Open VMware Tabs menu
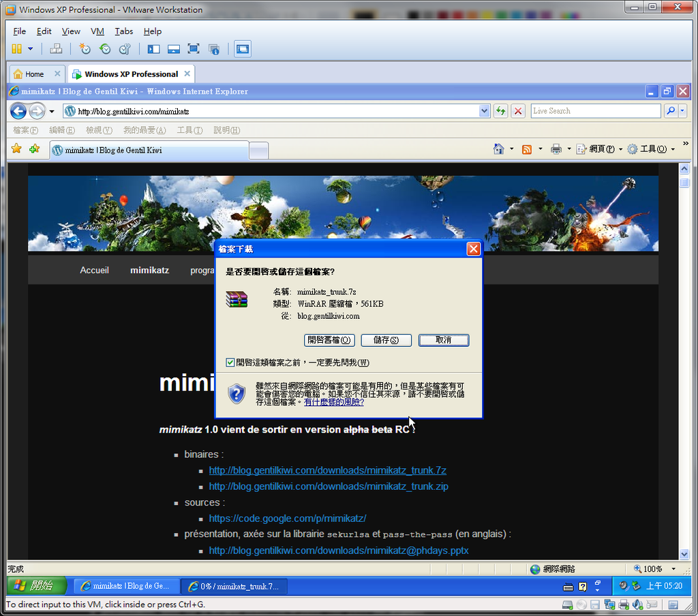 coord(124,31)
